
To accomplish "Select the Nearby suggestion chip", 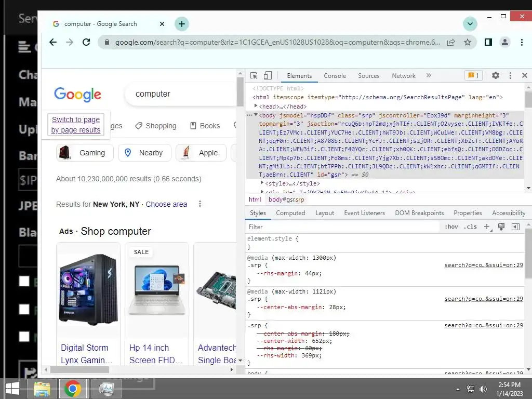I will pyautogui.click(x=144, y=153).
